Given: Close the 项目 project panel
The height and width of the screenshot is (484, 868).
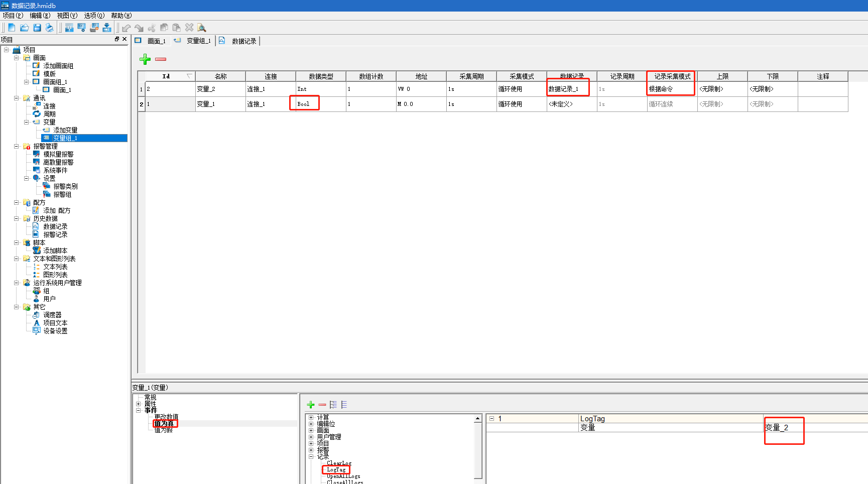Looking at the screenshot, I should (125, 39).
